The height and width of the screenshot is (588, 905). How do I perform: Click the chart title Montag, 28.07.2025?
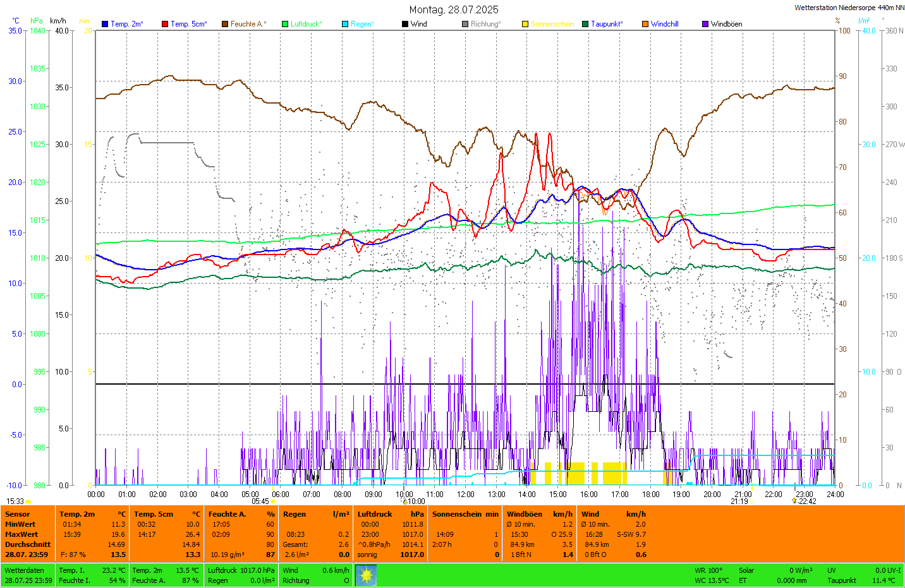point(453,9)
